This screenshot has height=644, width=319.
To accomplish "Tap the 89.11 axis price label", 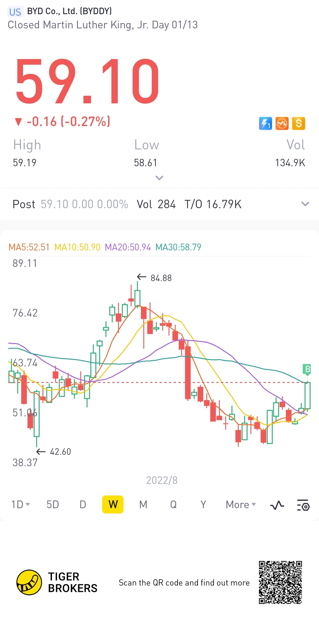I will (x=25, y=263).
